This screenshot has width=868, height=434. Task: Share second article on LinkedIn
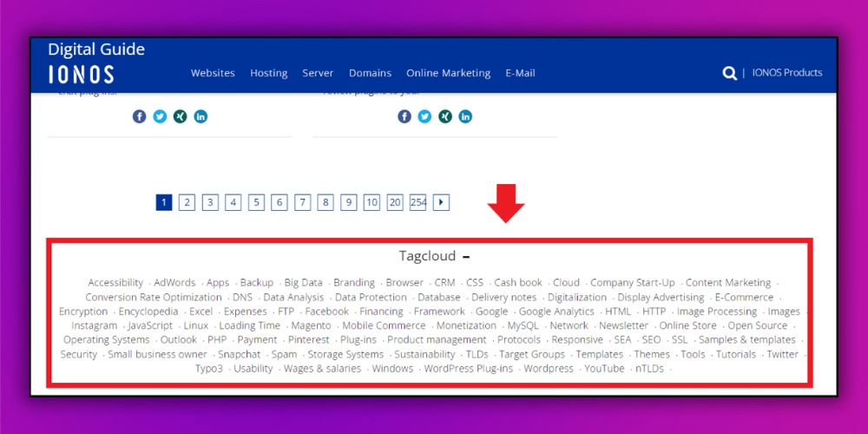[x=465, y=116]
